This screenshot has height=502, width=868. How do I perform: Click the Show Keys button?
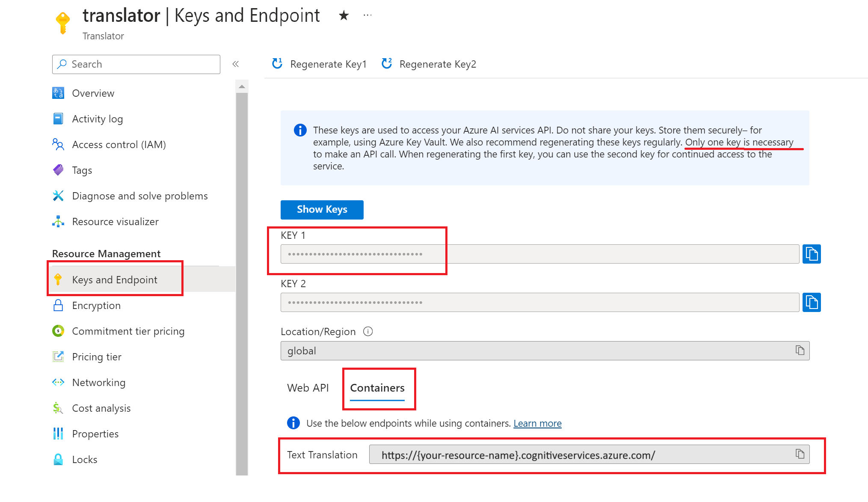[321, 209]
